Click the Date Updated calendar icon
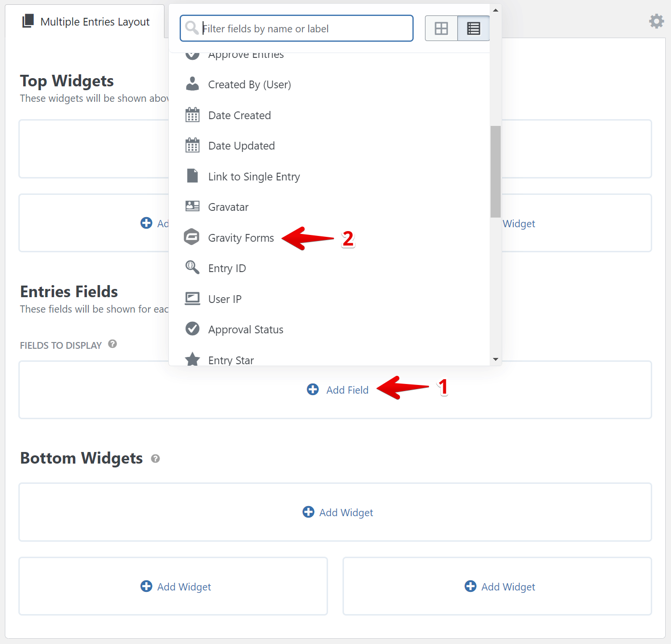The width and height of the screenshot is (671, 644). coord(192,145)
